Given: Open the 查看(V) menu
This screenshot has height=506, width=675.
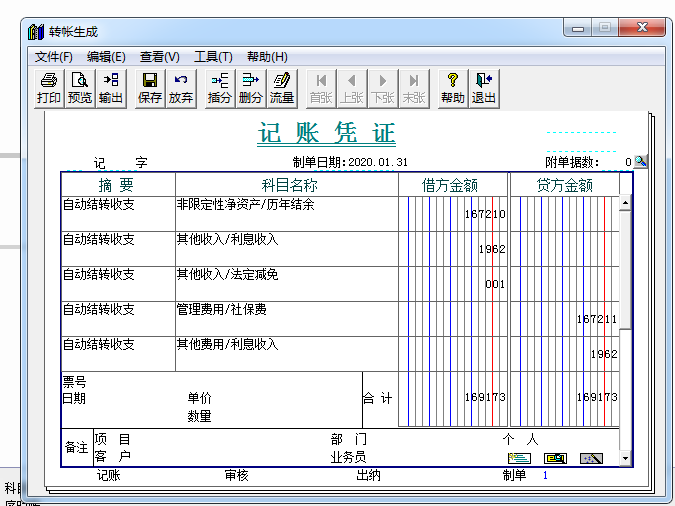Looking at the screenshot, I should tap(159, 57).
